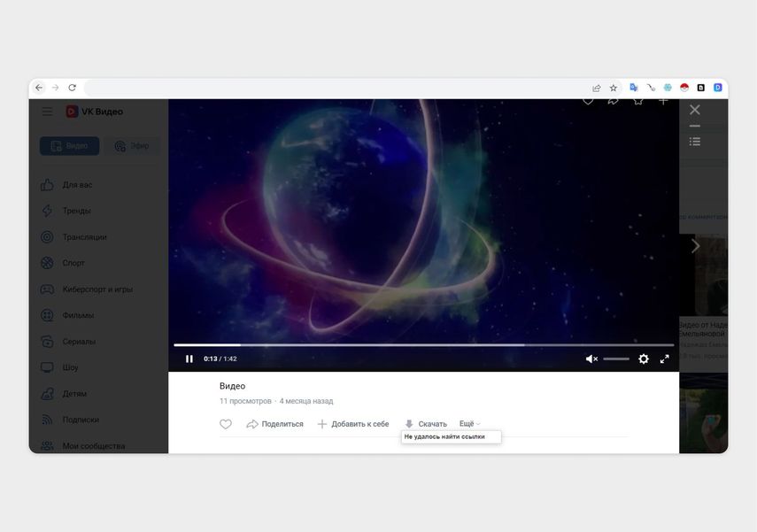Screen dimensions: 757x532
Task: Open Киберспорт и игры section
Action: [x=87, y=289]
